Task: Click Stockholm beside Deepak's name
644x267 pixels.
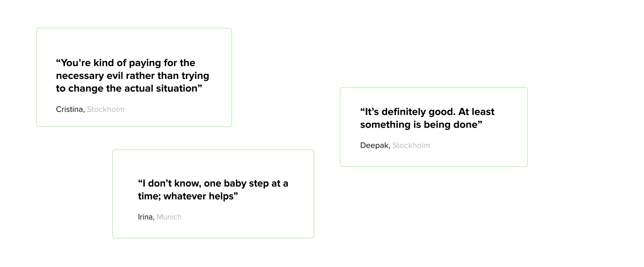Action: coord(411,145)
